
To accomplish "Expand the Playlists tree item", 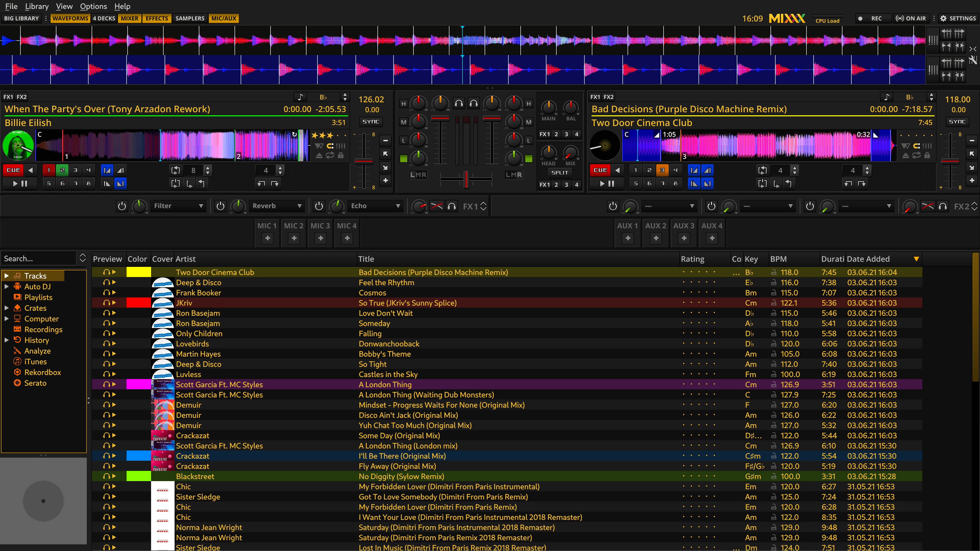I will pyautogui.click(x=5, y=297).
